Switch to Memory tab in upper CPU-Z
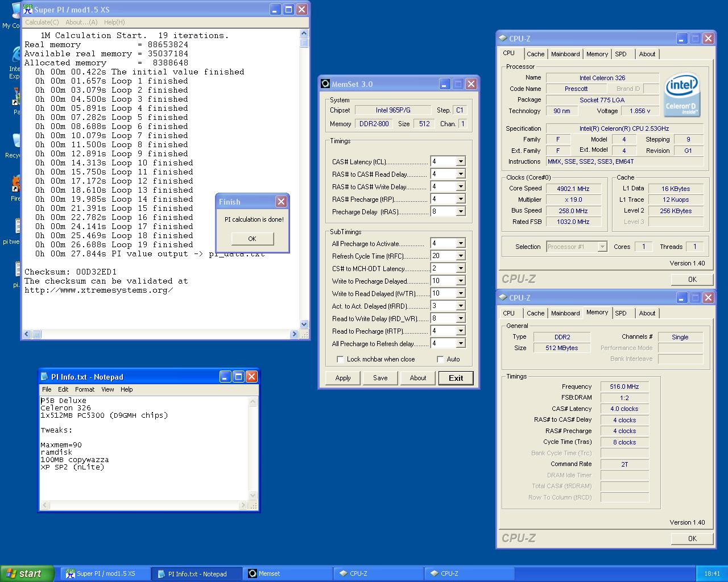The width and height of the screenshot is (728, 582). pyautogui.click(x=597, y=54)
